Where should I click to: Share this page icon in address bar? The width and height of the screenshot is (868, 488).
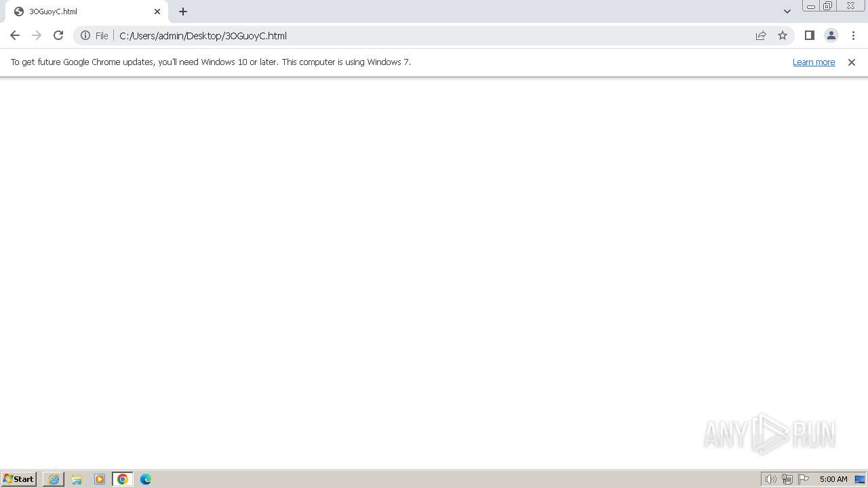click(761, 35)
